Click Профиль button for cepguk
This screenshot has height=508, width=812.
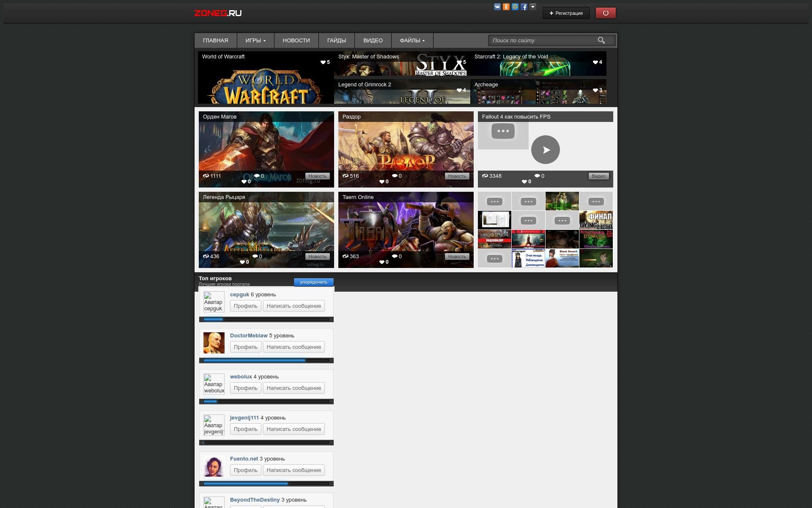[x=246, y=306]
